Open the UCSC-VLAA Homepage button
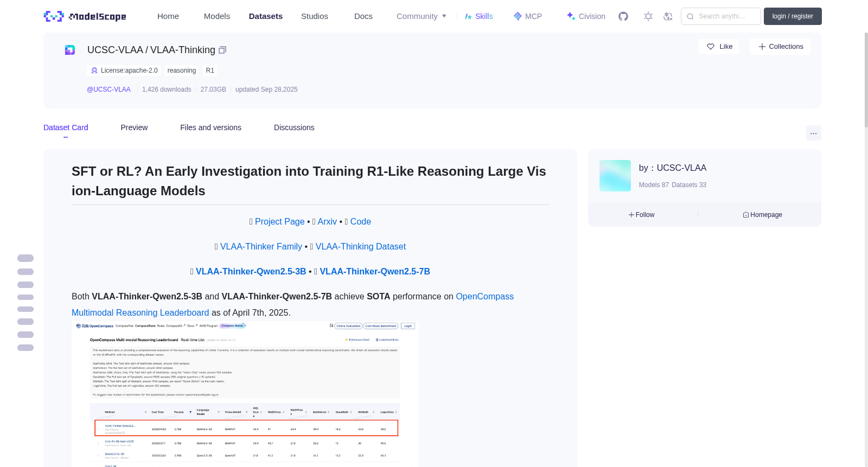This screenshot has height=467, width=868. point(763,215)
